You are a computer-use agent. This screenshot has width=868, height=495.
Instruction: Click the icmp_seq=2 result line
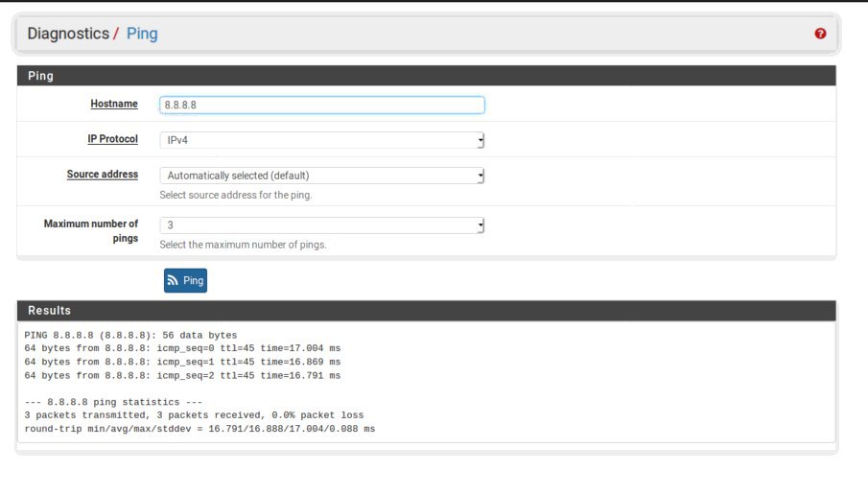182,375
